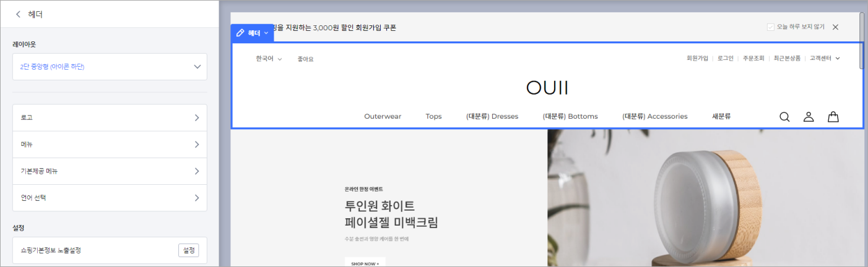Select the (대분류) Bottoms menu item
868x267 pixels.
click(x=570, y=116)
